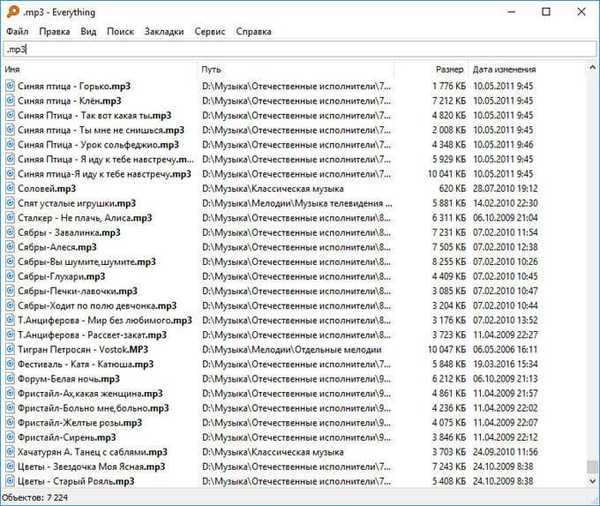The height and width of the screenshot is (506, 600).
Task: Click size value 620 КБ
Action: (452, 188)
